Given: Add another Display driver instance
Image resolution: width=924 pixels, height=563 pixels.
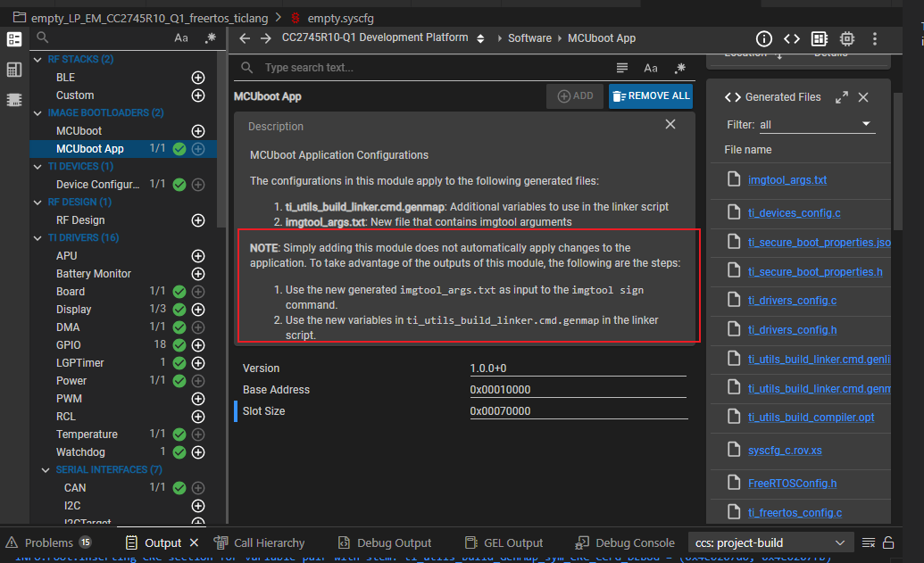Looking at the screenshot, I should [x=198, y=310].
